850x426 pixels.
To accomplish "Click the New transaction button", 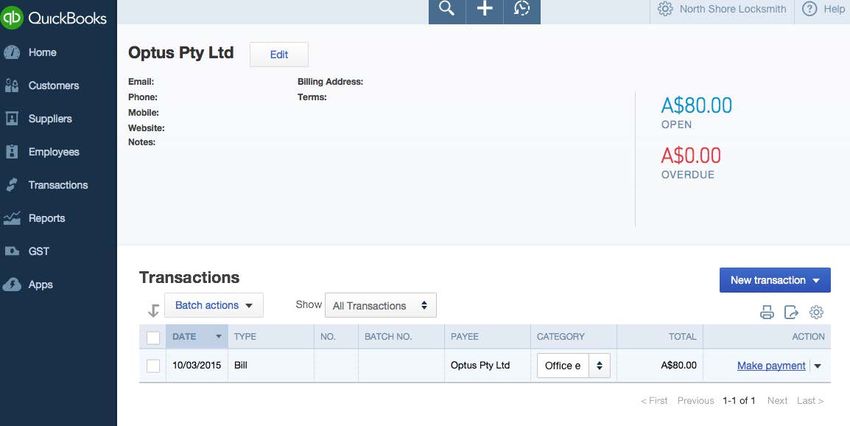I will pos(775,280).
